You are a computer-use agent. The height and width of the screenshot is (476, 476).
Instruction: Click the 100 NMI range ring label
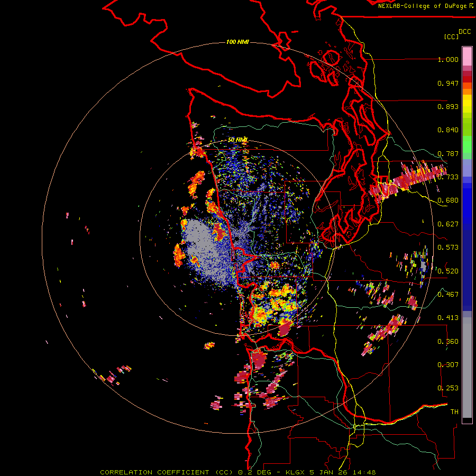[x=237, y=42]
